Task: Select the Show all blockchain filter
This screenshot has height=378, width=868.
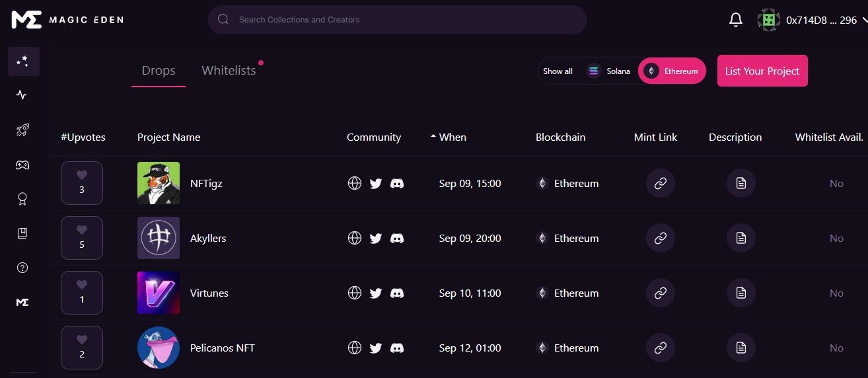Action: [x=558, y=71]
